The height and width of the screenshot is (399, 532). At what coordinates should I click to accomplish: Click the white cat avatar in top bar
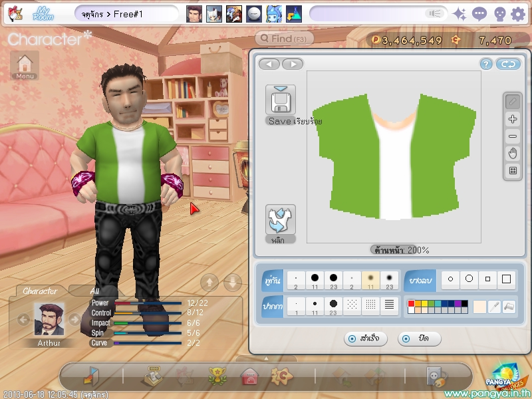coord(214,14)
